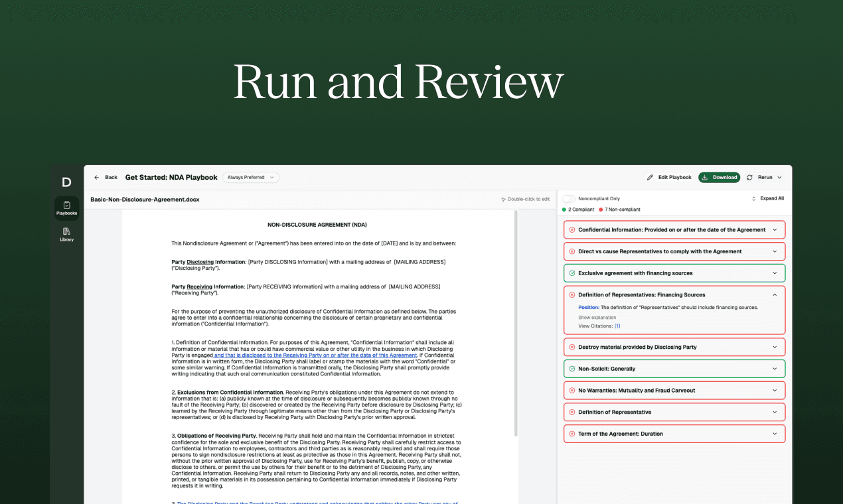Toggle the Noncompliant Only switch

point(569,199)
